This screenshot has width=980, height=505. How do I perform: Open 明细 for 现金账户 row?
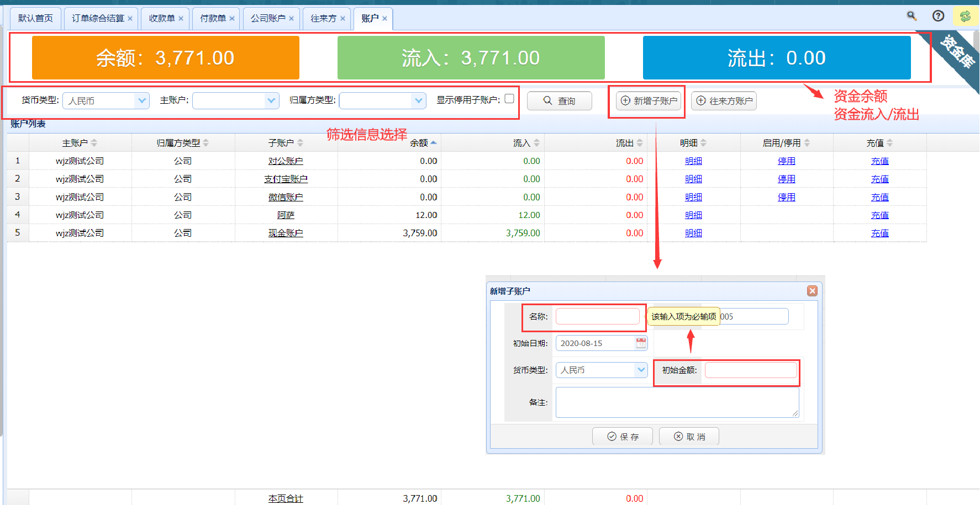click(x=693, y=233)
